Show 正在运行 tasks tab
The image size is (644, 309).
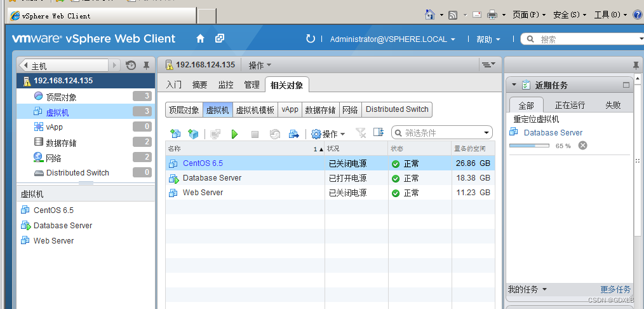click(x=570, y=105)
